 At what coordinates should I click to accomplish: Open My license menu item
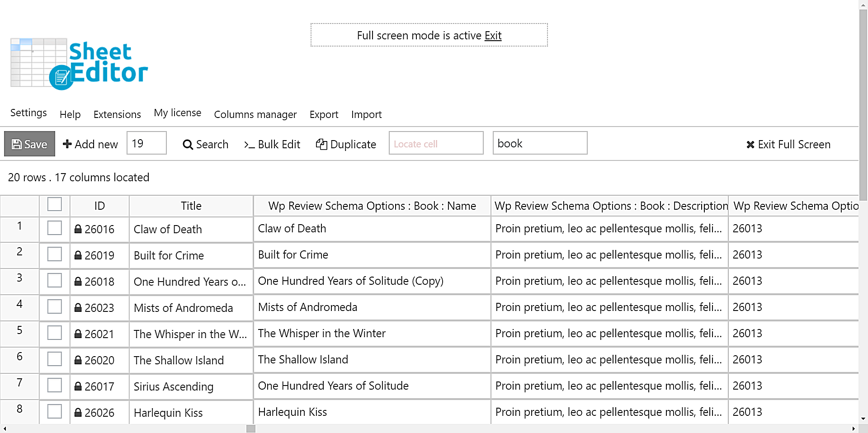click(177, 113)
